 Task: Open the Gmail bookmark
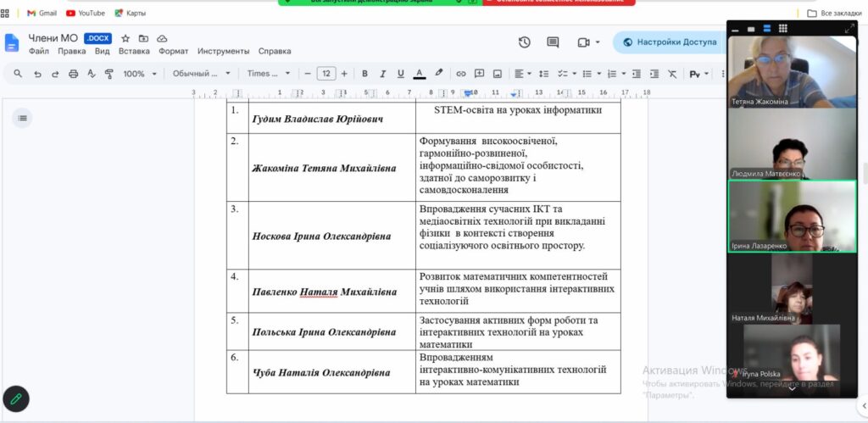(x=42, y=13)
